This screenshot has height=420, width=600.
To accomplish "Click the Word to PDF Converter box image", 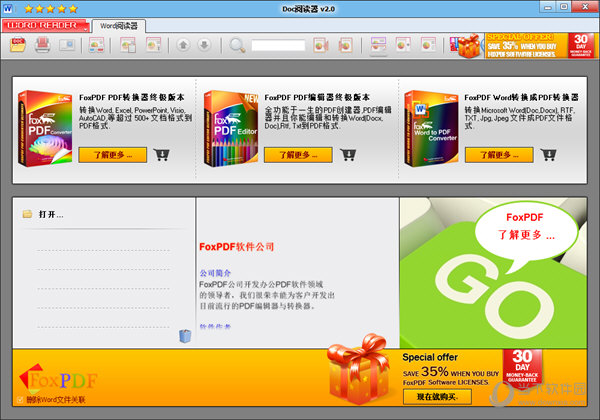I will click(x=431, y=129).
